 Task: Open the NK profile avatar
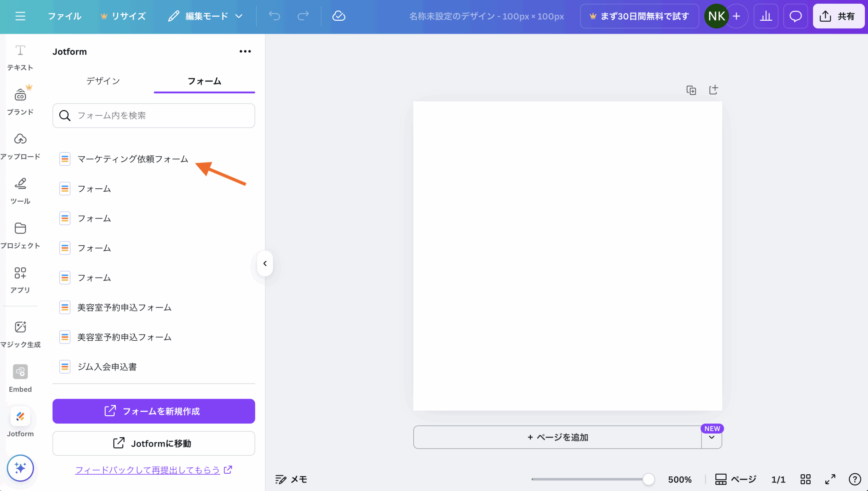pyautogui.click(x=716, y=16)
